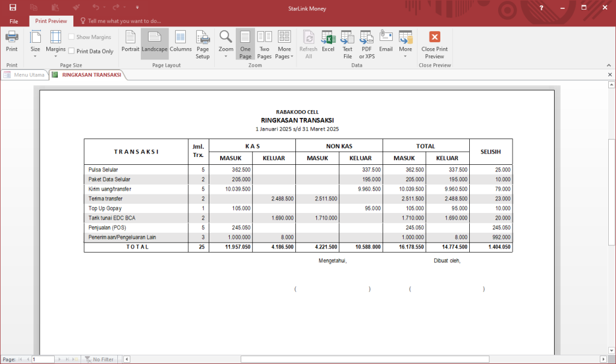Viewport: 616px width, 364px height.
Task: Click the page number input field
Action: [43, 359]
